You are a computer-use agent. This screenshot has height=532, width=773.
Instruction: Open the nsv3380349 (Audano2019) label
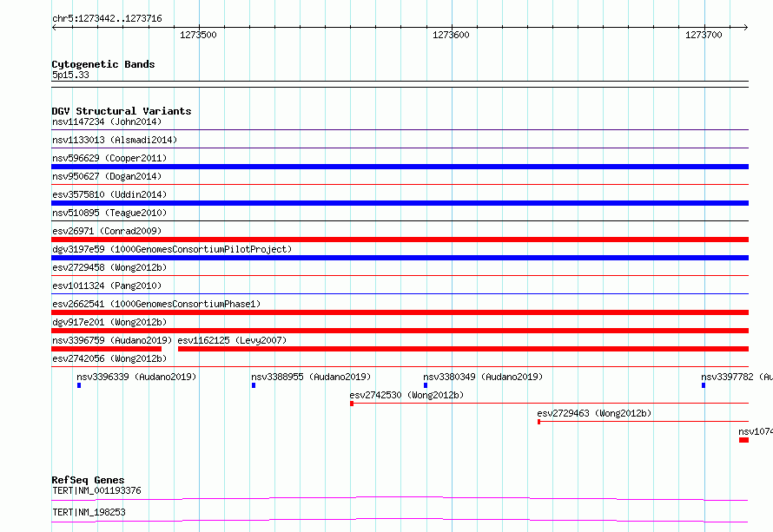(x=483, y=377)
